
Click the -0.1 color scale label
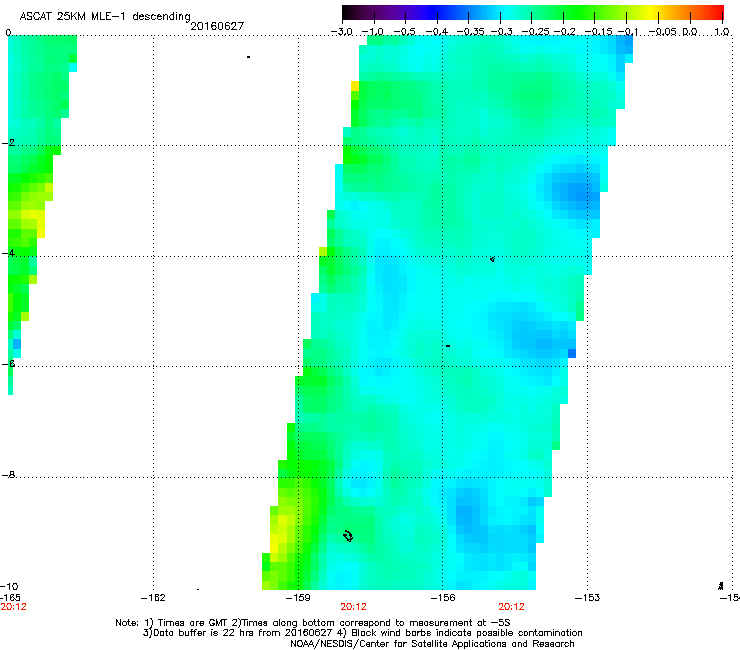pyautogui.click(x=628, y=32)
